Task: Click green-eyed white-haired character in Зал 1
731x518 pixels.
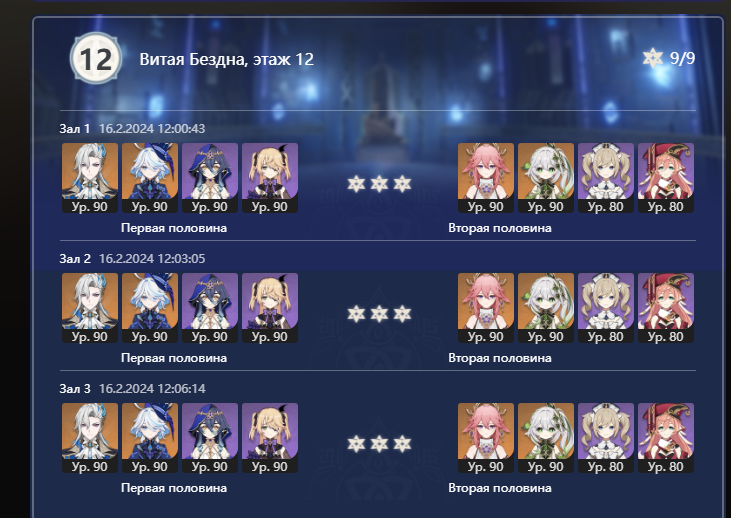Action: 546,178
